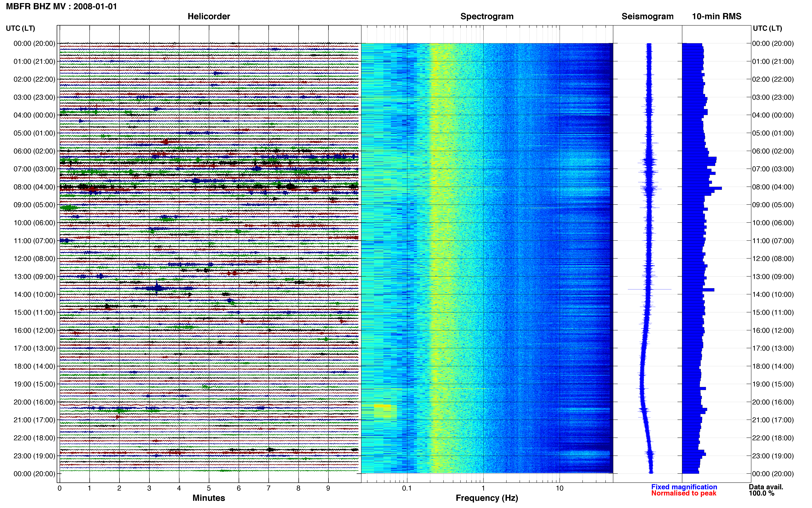Click Helicorder-side time label '04:00 (00:00)'
The image size is (812, 508).
pyautogui.click(x=34, y=115)
